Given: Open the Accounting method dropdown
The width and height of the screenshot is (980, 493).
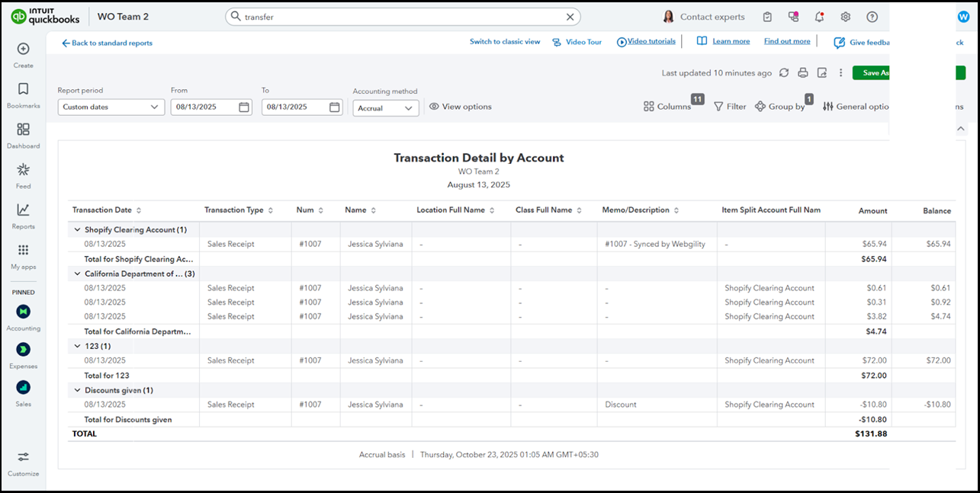Looking at the screenshot, I should point(385,108).
